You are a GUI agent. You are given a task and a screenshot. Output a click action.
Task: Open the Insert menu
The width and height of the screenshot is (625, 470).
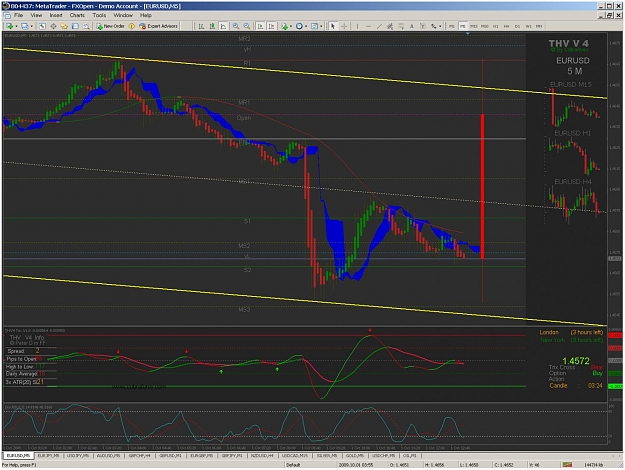pos(56,15)
